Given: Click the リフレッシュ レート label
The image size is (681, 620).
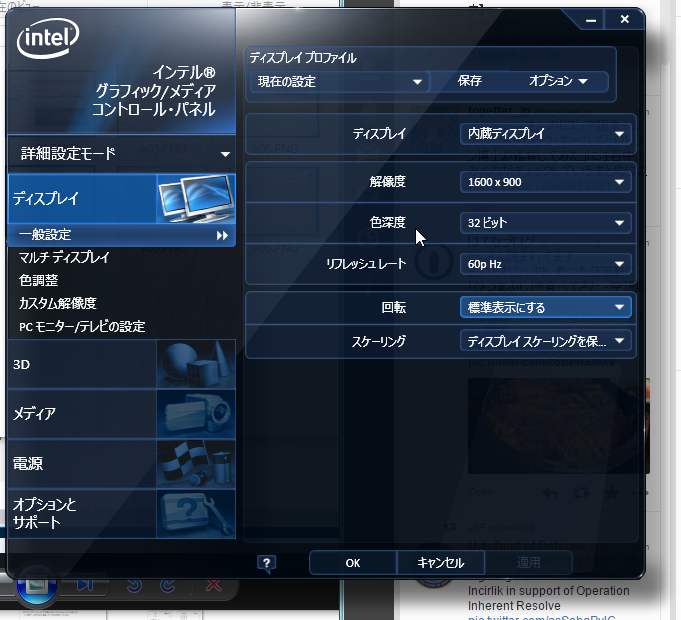Looking at the screenshot, I should [x=366, y=264].
